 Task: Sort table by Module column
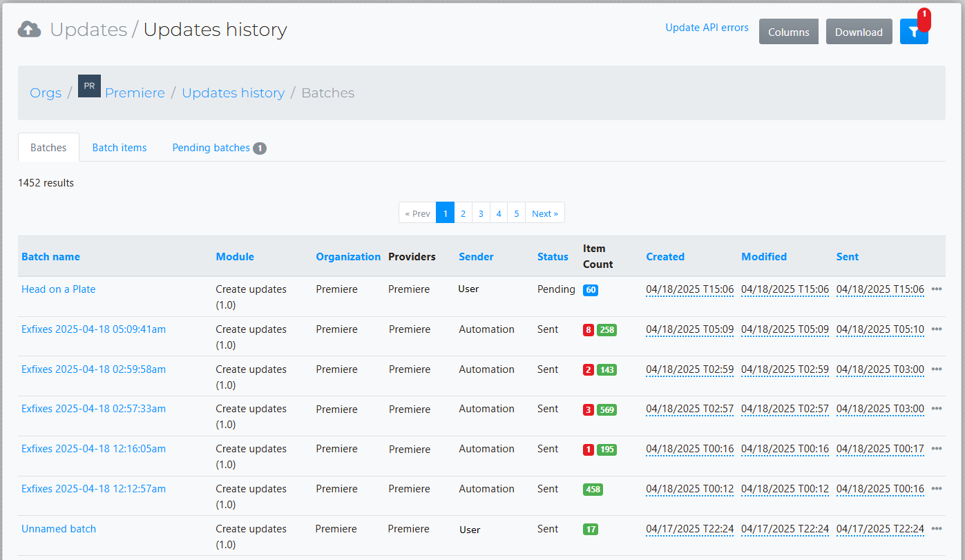click(x=235, y=256)
